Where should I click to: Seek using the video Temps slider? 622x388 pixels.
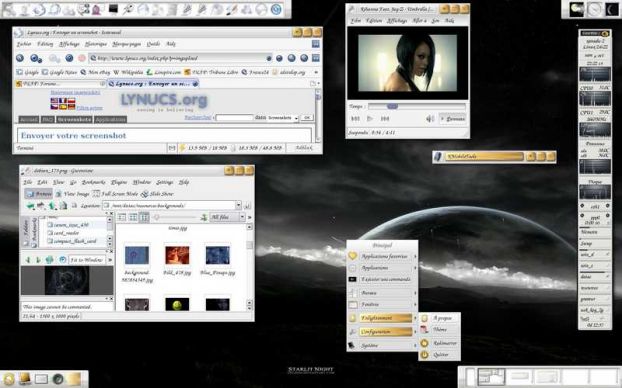coord(417,106)
